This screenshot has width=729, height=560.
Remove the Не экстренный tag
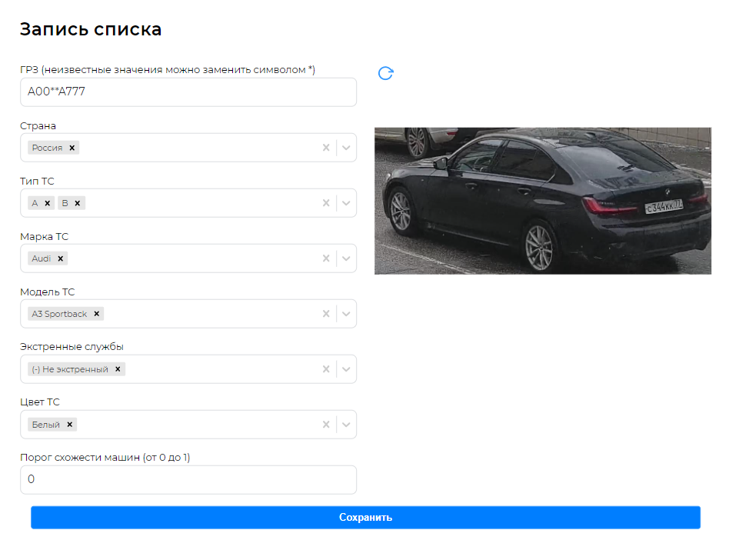pyautogui.click(x=118, y=369)
